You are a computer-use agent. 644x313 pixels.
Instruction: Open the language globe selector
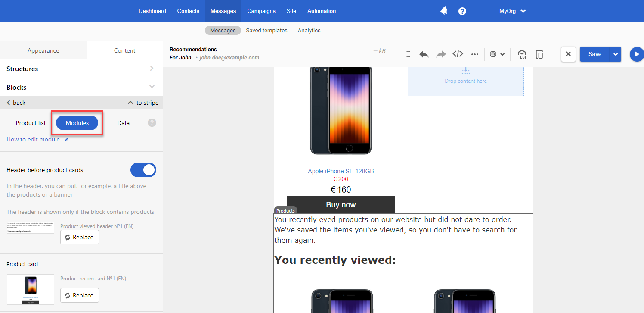(x=497, y=54)
